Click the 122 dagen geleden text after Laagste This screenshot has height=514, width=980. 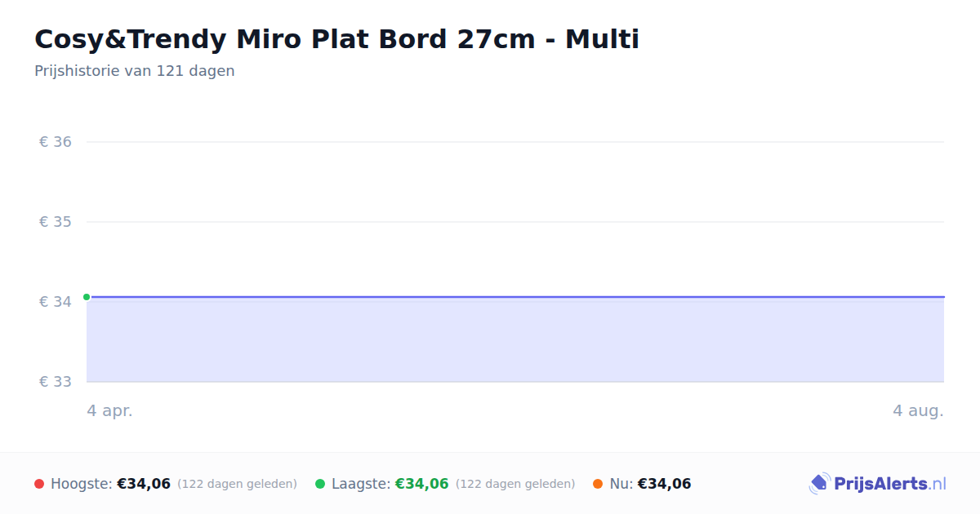click(515, 484)
